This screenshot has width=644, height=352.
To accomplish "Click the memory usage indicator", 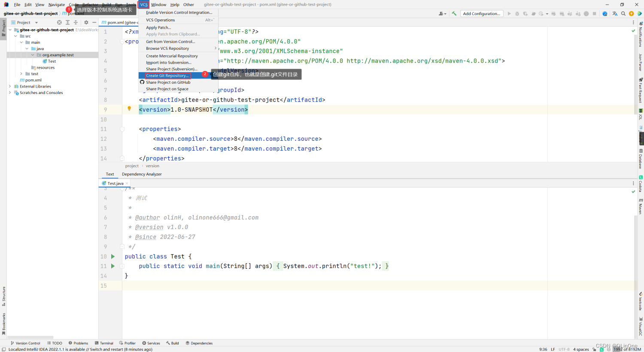I will pos(627,349).
